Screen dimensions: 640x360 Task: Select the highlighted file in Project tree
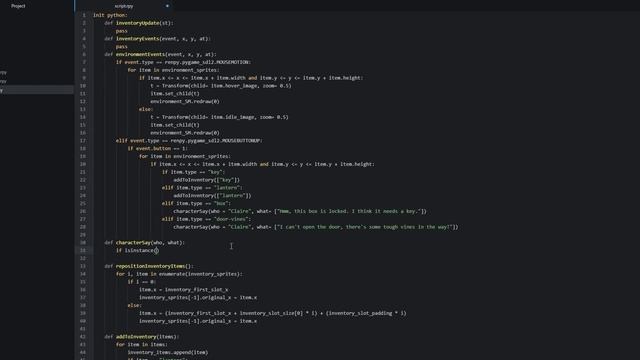pos(37,90)
